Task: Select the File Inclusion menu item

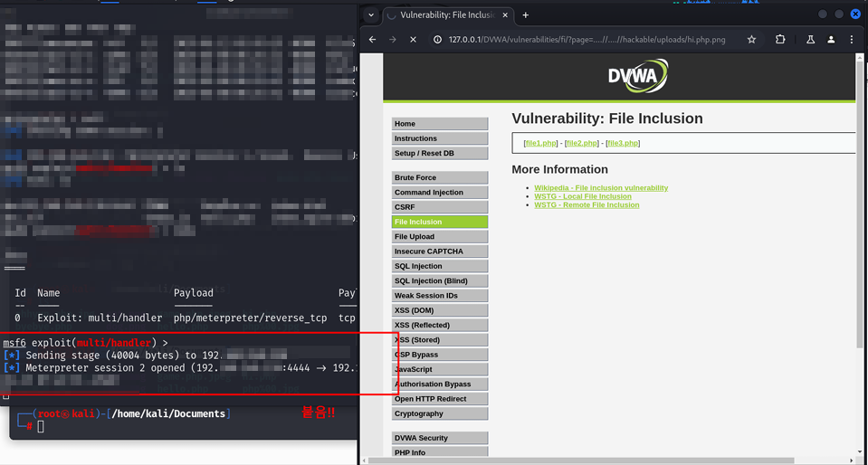Action: point(440,222)
